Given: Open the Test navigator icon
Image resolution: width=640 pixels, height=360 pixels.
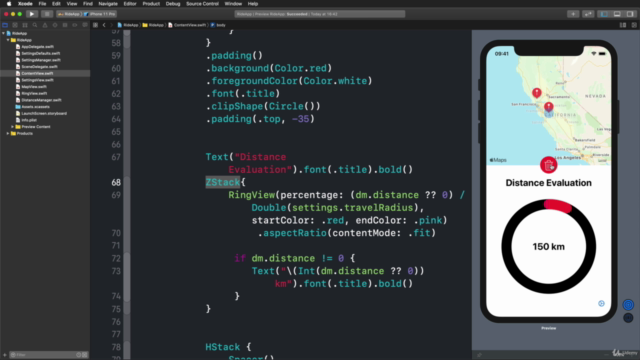Looking at the screenshot, I should point(55,25).
